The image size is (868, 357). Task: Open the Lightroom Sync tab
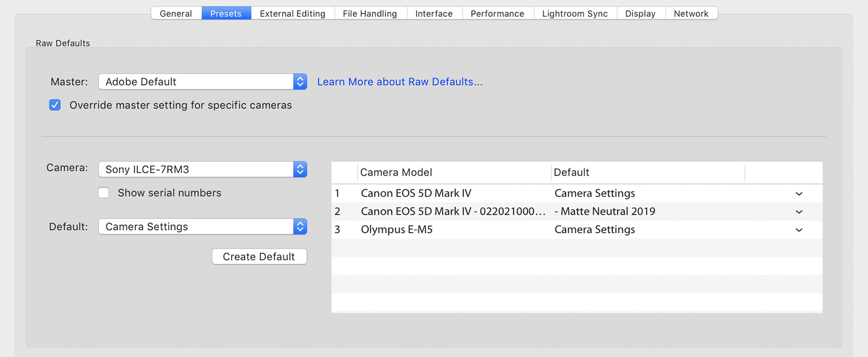pyautogui.click(x=575, y=14)
